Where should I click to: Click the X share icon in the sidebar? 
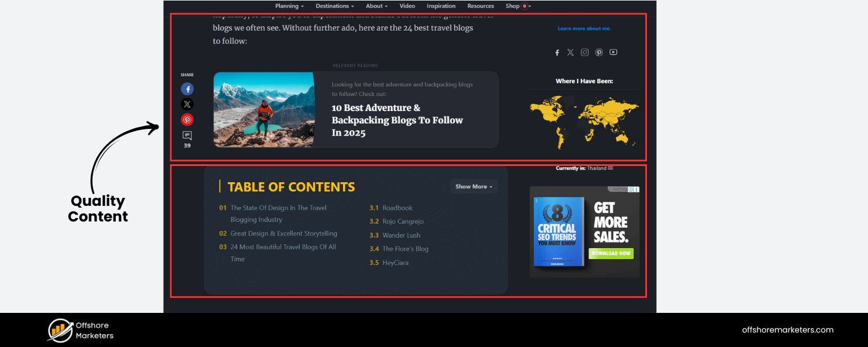click(x=187, y=104)
